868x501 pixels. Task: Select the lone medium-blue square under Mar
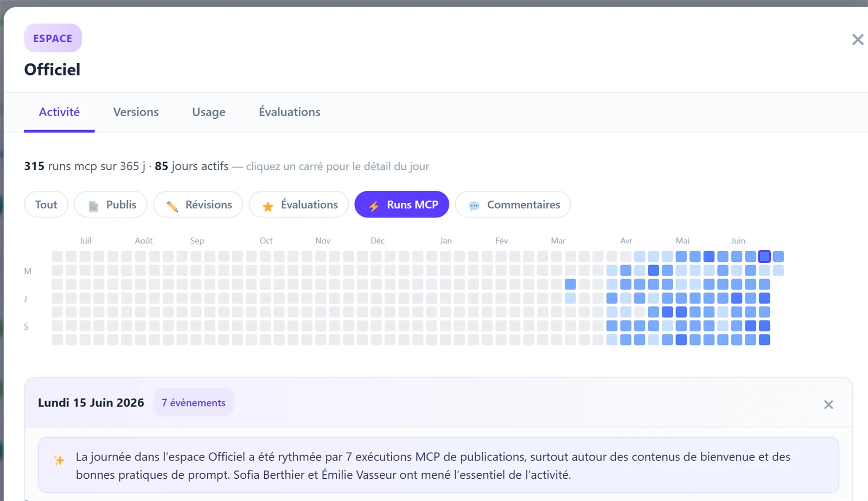(x=570, y=284)
